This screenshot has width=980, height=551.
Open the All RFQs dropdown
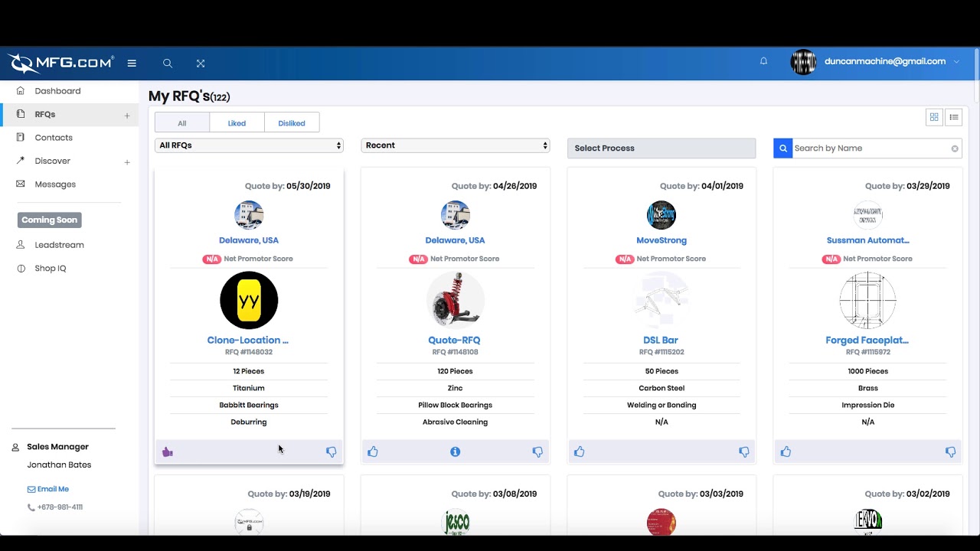pyautogui.click(x=249, y=145)
